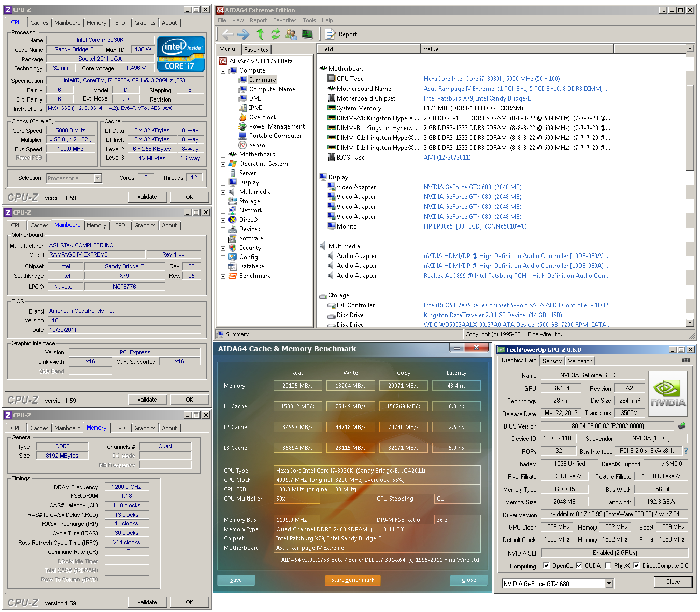Click the AIDA64 refresh toolbar icon

(x=275, y=34)
